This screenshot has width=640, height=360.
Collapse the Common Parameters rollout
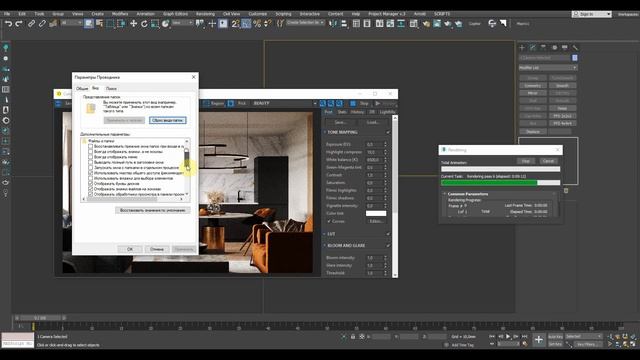tap(444, 194)
